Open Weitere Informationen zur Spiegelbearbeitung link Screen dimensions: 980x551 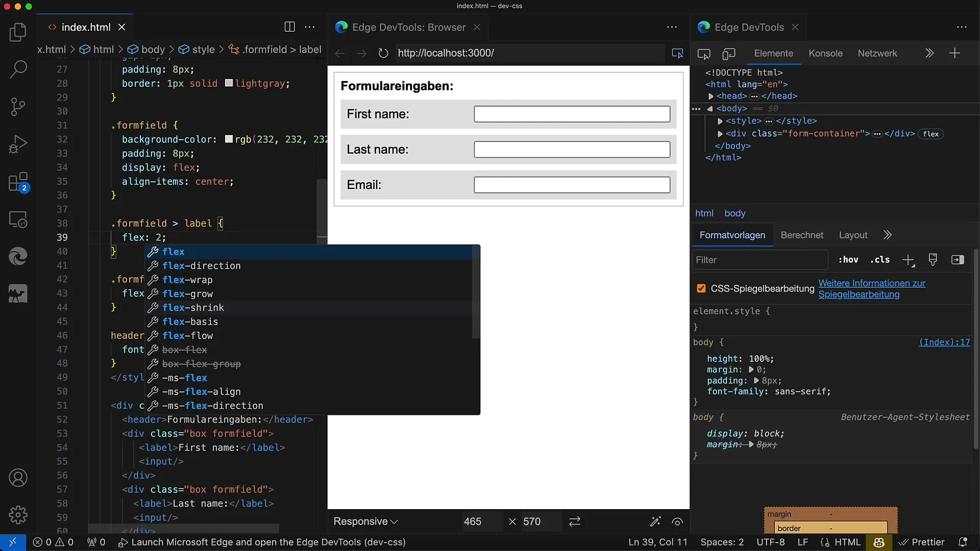click(871, 289)
